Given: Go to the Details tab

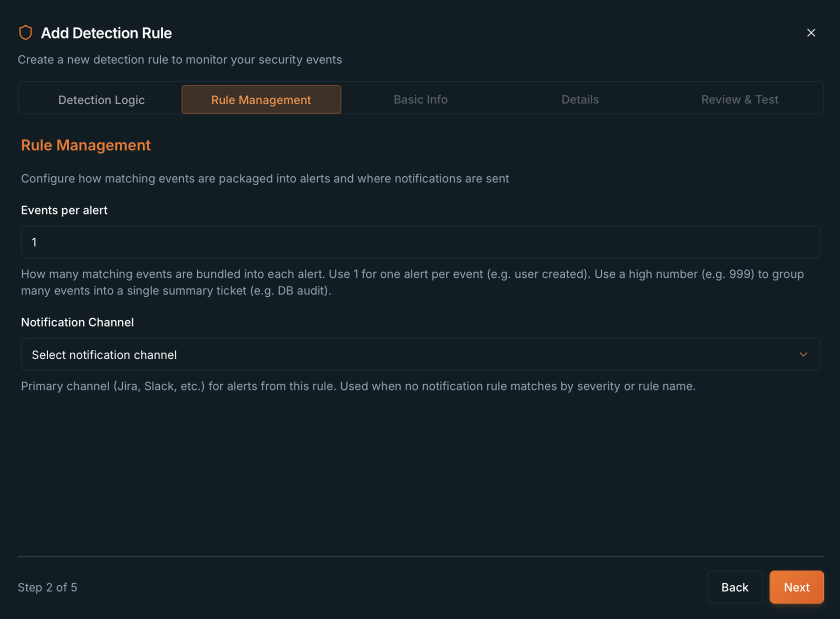Looking at the screenshot, I should pos(580,99).
